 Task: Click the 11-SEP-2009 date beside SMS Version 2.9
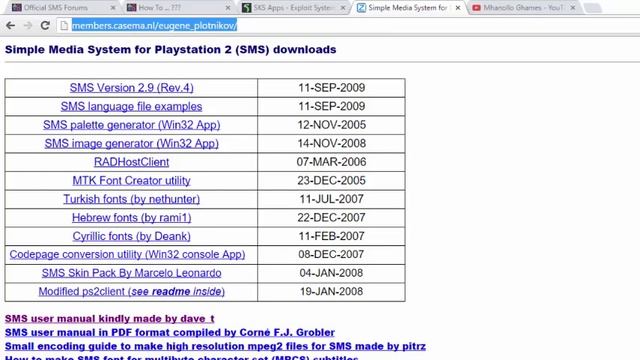pyautogui.click(x=331, y=88)
